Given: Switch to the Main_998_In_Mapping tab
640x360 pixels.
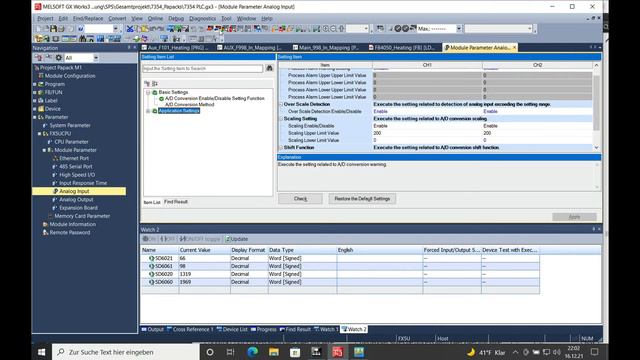Looking at the screenshot, I should [326, 48].
